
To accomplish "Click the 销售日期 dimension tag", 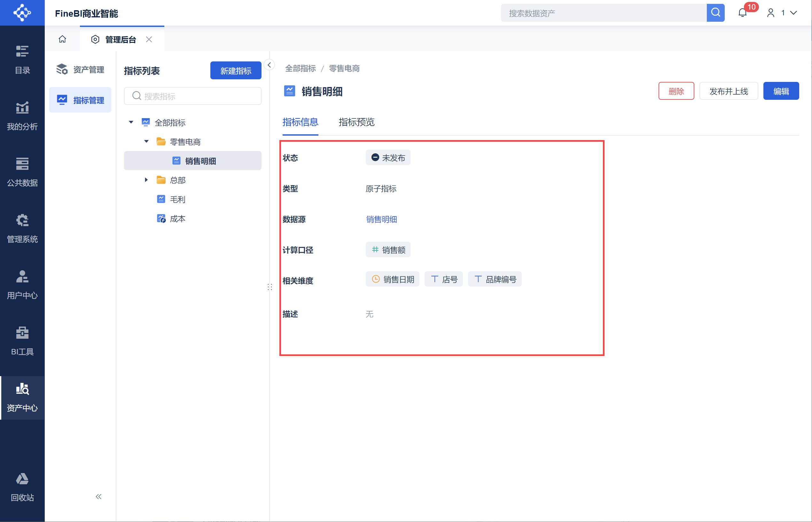I will coord(392,279).
